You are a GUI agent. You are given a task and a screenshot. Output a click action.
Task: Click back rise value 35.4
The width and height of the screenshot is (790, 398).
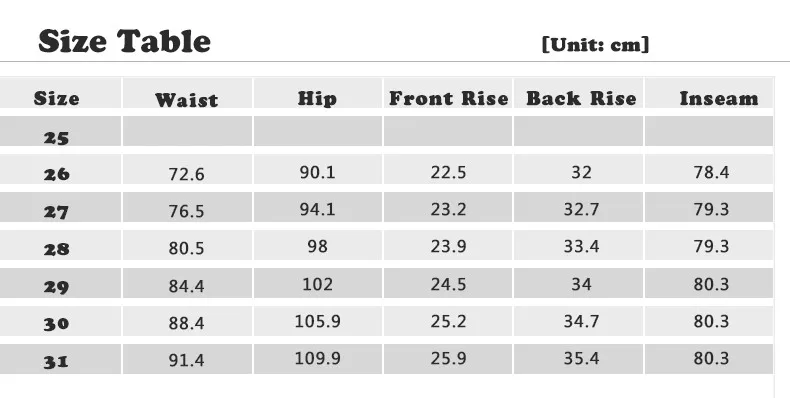click(x=581, y=358)
